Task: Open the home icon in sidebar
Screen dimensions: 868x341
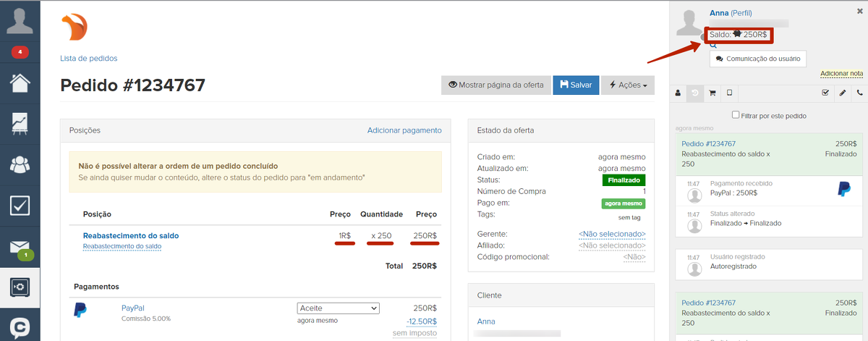Action: pyautogui.click(x=20, y=82)
